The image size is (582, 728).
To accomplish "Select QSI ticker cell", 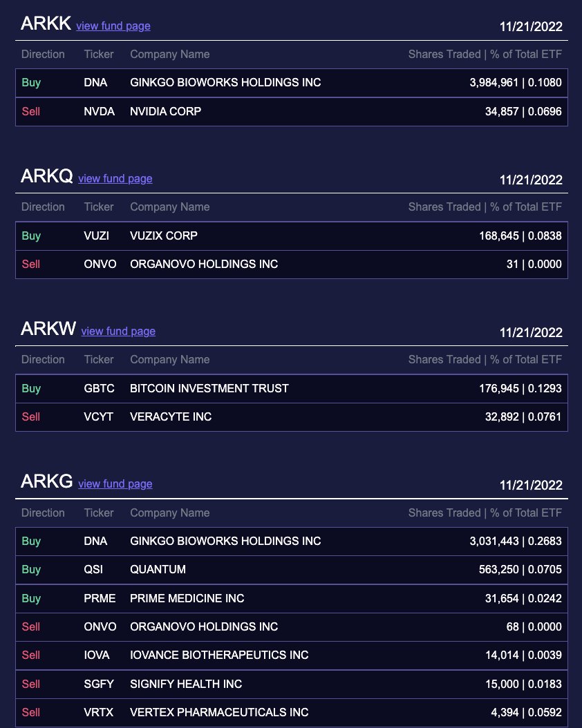I will pos(93,570).
